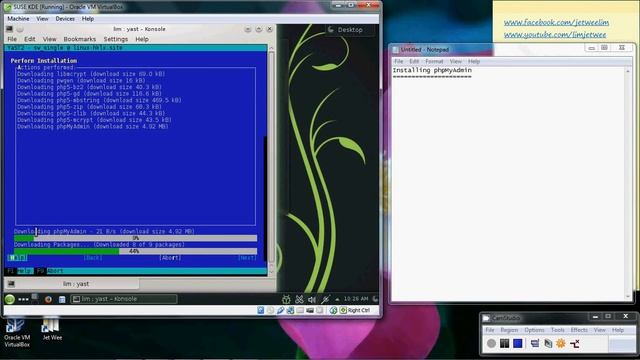
Task: Click the Notepad scrollbar down arrow
Action: click(628, 297)
